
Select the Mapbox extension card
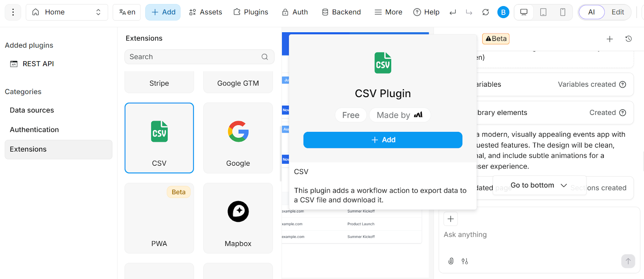[238, 218]
